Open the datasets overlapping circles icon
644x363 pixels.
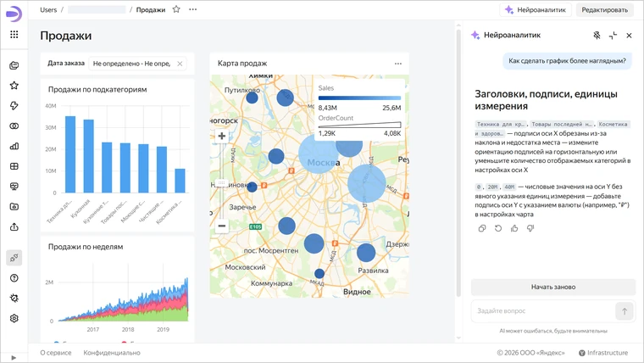[14, 126]
